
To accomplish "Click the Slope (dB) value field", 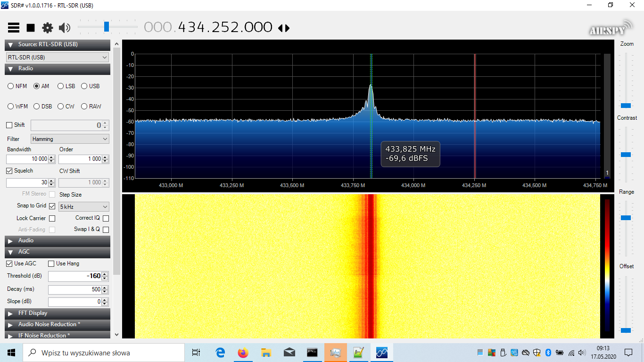I will click(75, 302).
